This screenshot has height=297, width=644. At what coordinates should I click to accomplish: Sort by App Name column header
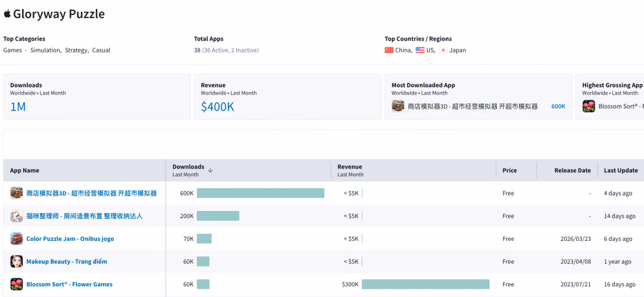[24, 171]
